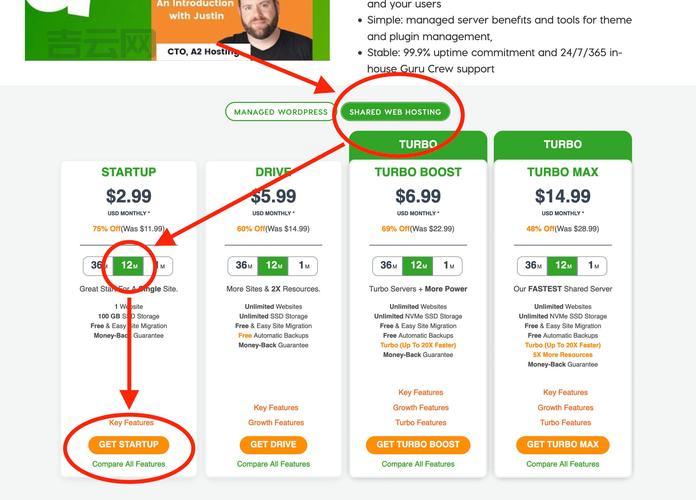Select 36M term on Turbo Max
This screenshot has width=696, height=500.
point(533,266)
